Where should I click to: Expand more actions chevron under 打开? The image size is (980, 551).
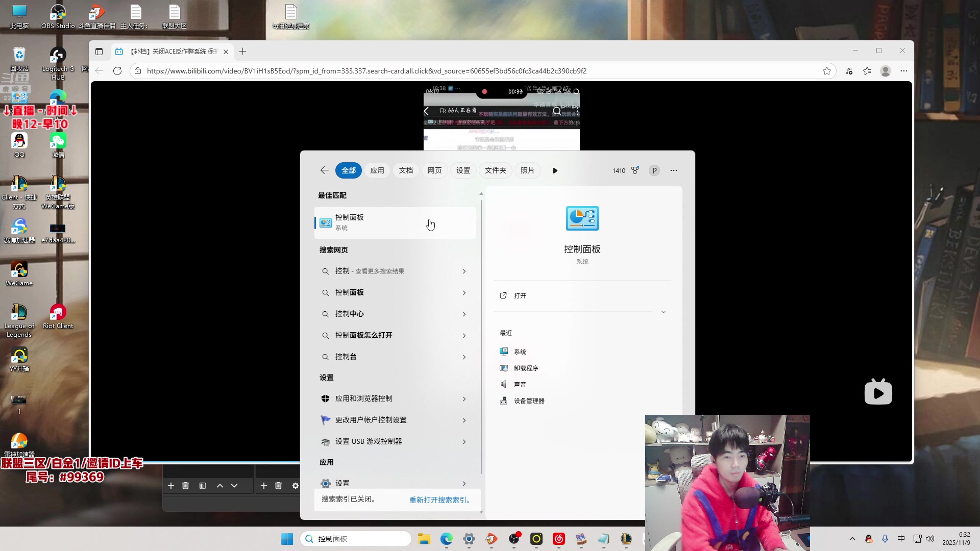click(x=663, y=312)
